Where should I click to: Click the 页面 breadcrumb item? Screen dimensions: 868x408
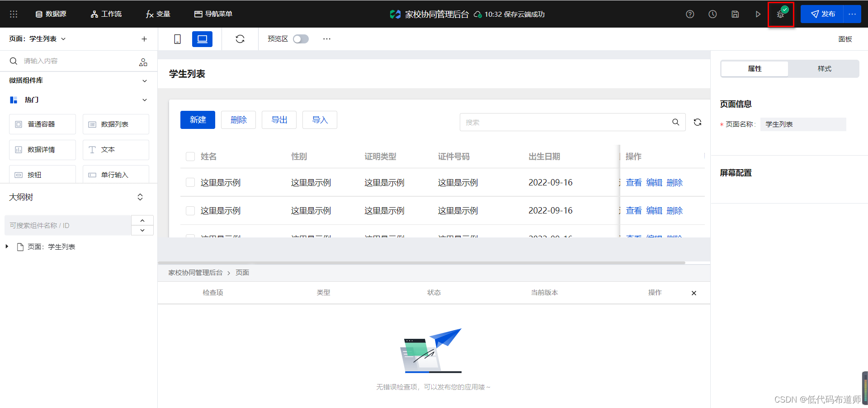pos(242,273)
